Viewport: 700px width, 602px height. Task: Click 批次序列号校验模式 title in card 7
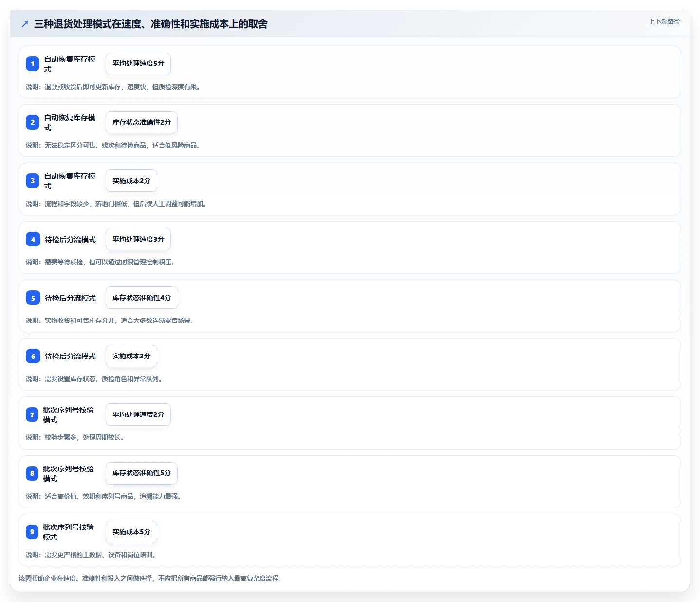click(x=68, y=414)
